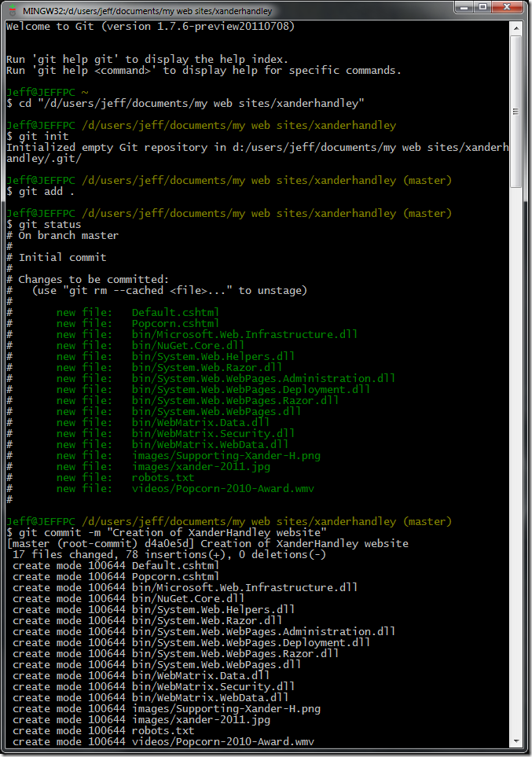Click the git commit -m command line
The image size is (532, 757).
click(x=167, y=532)
